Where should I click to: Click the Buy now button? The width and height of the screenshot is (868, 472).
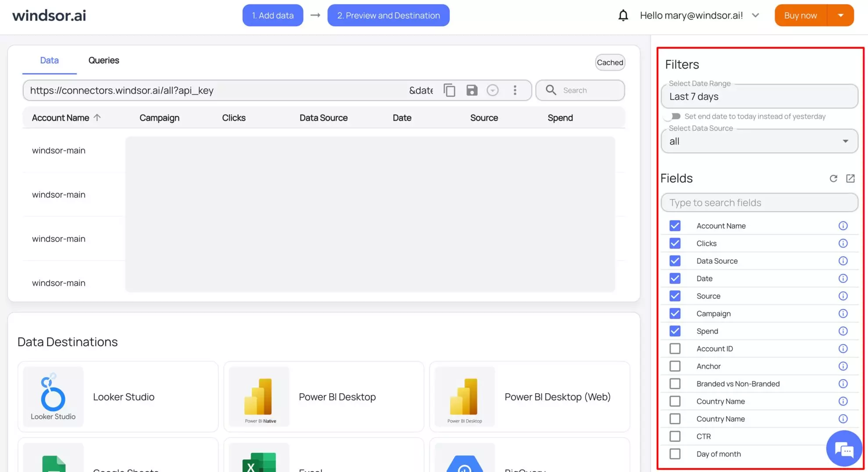[x=800, y=15]
